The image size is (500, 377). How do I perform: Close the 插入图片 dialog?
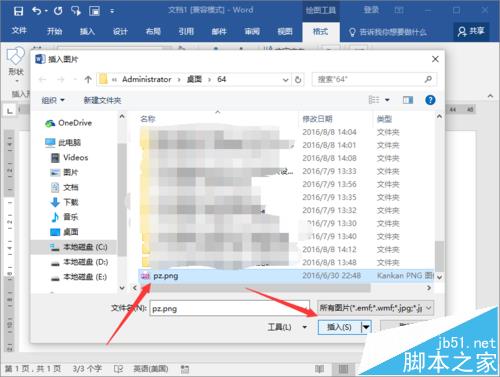coord(435,59)
